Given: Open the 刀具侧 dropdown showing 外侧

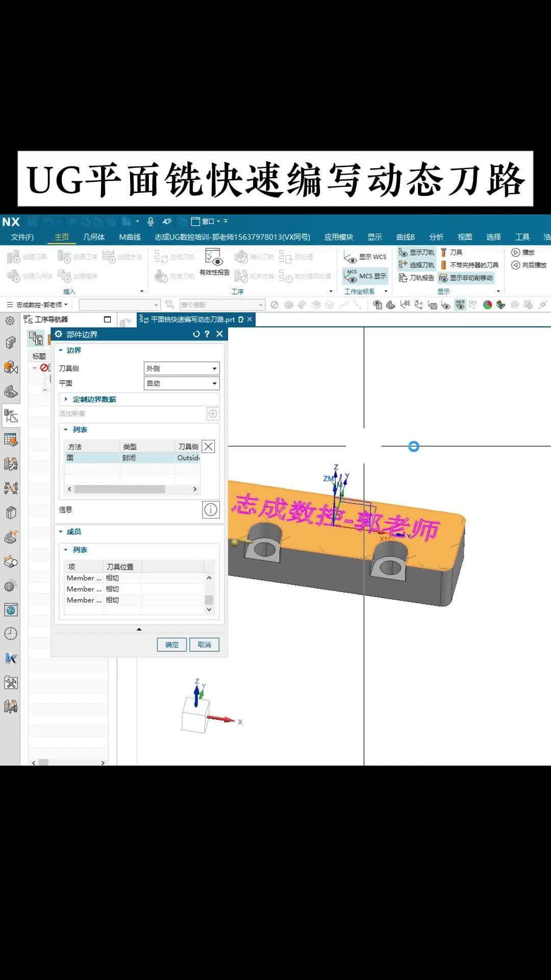Looking at the screenshot, I should coord(182,368).
